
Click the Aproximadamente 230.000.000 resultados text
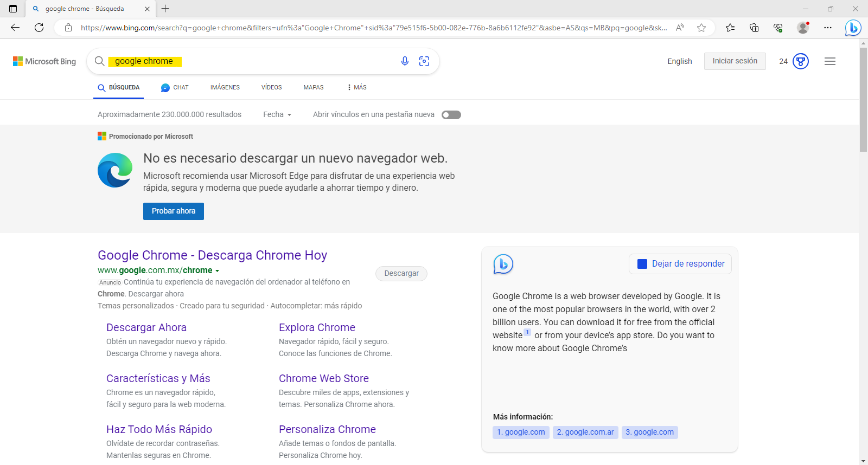point(169,114)
